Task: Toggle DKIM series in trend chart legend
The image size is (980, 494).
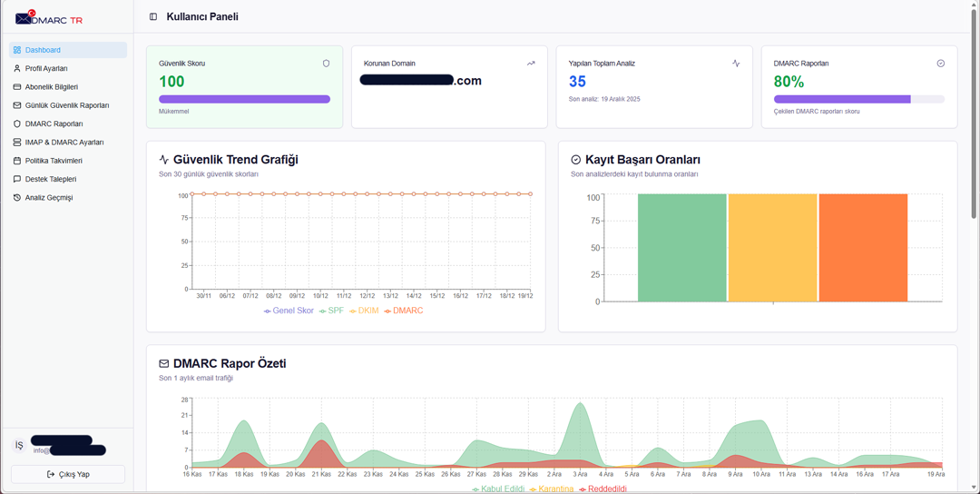Action: coord(364,311)
